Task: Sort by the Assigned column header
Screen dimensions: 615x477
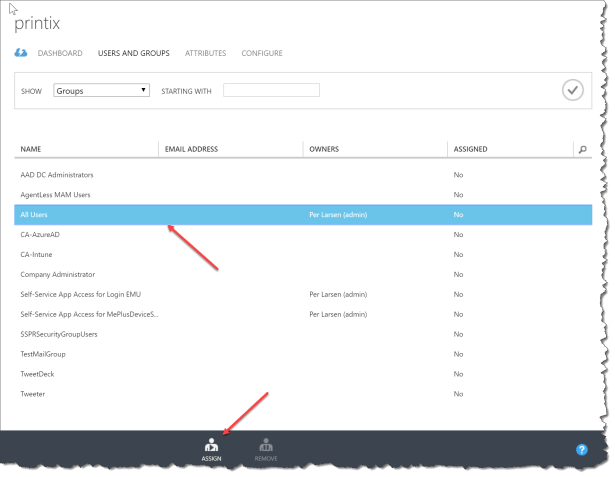Action: point(470,149)
